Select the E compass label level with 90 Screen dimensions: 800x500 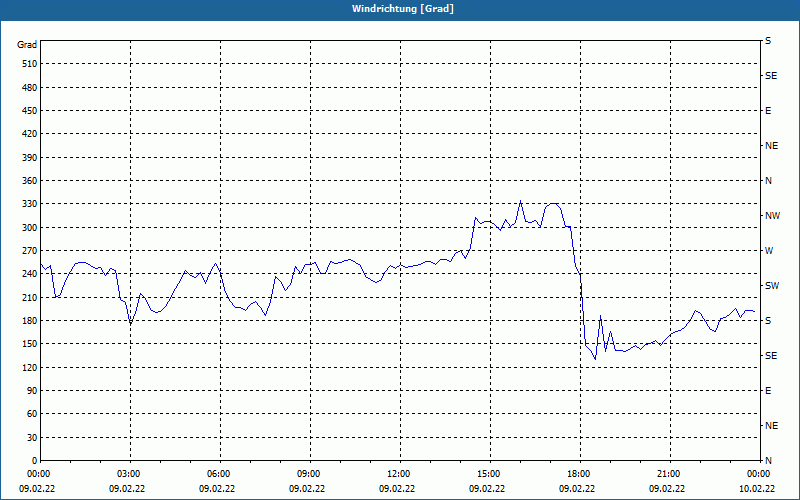(768, 391)
